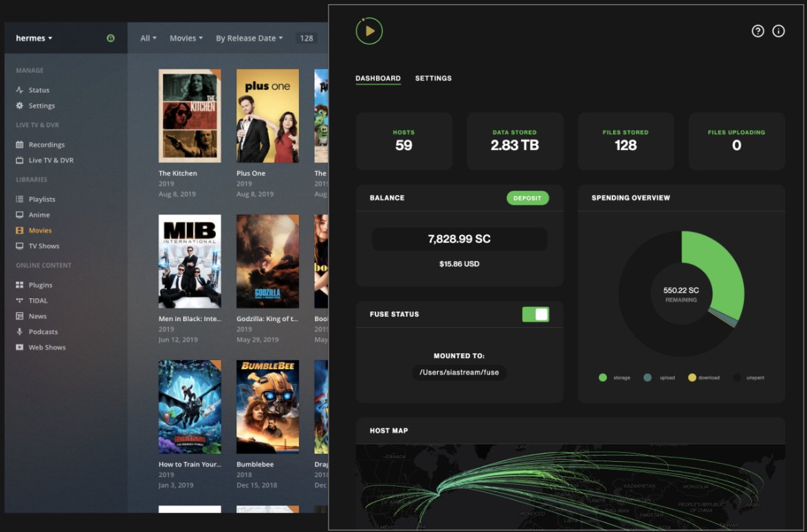Click the Playlists list icon
Image resolution: width=807 pixels, height=532 pixels.
click(19, 199)
